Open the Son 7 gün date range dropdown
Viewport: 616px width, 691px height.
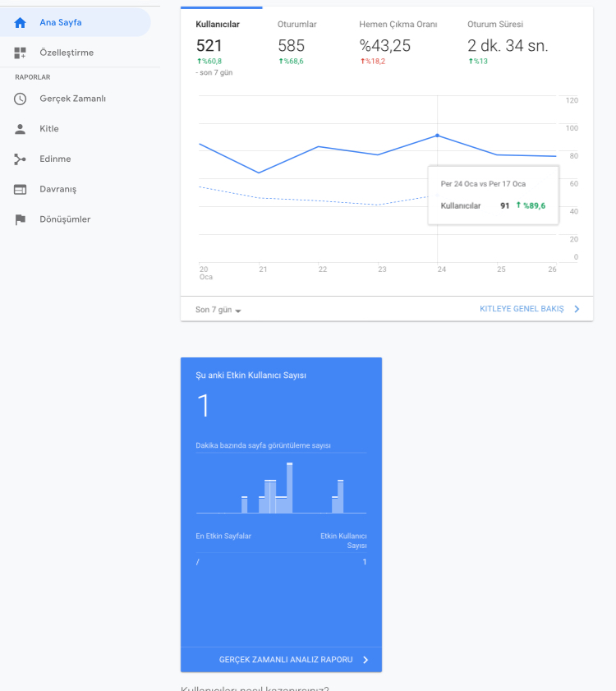click(218, 310)
